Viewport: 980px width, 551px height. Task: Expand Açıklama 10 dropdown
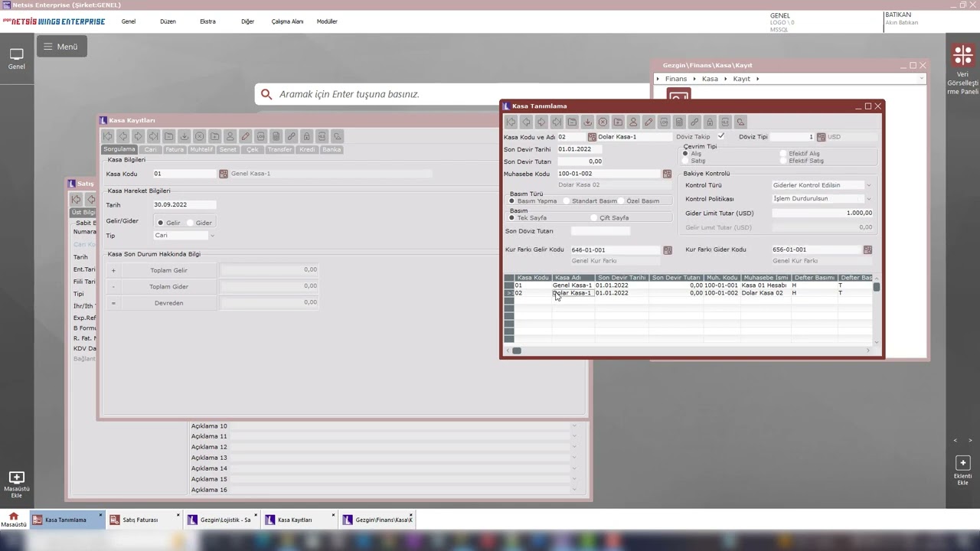tap(574, 426)
